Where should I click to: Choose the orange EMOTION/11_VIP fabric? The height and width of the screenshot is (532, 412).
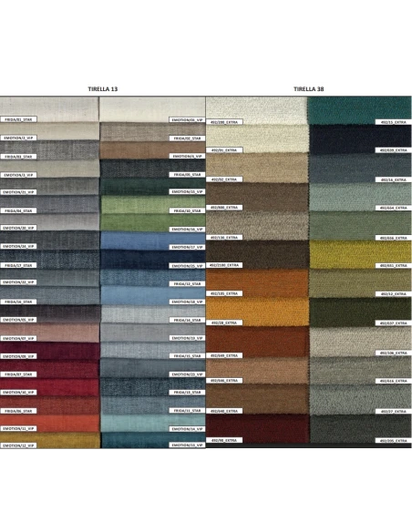click(50, 423)
